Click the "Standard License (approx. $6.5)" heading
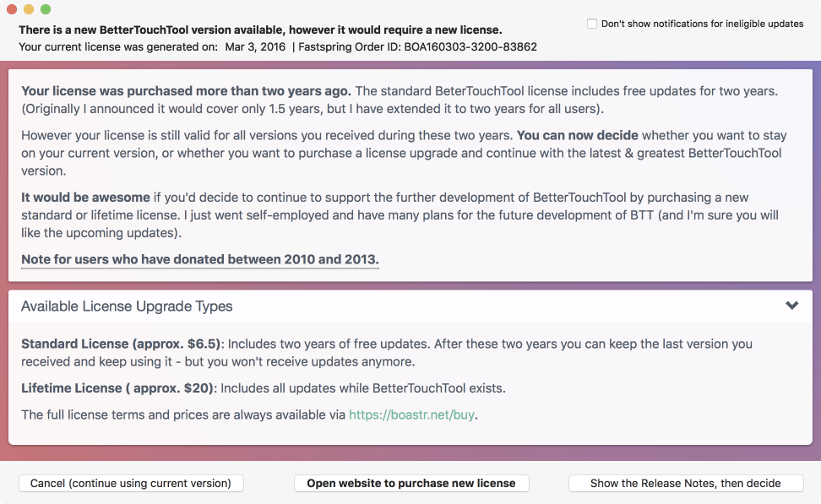This screenshot has height=504, width=821. pos(121,344)
